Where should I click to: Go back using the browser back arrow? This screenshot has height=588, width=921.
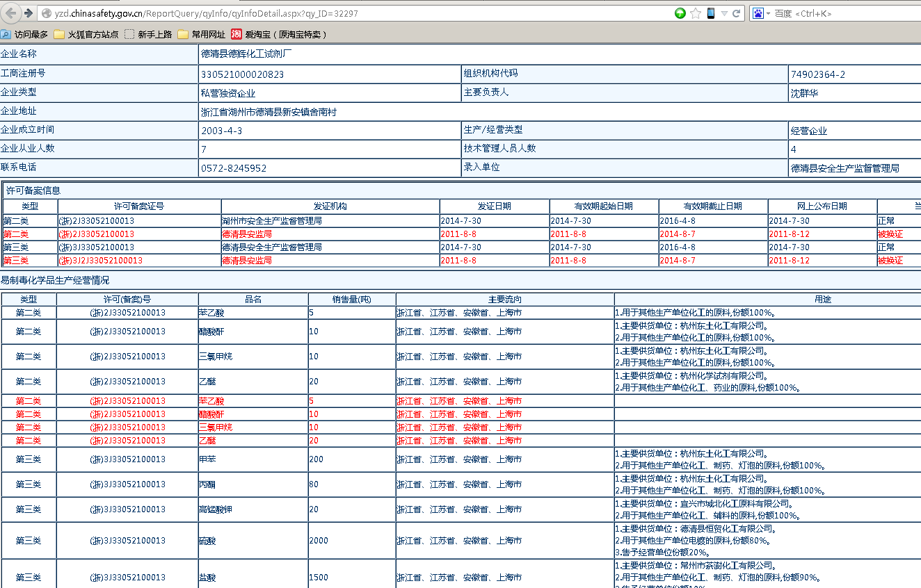pos(12,13)
